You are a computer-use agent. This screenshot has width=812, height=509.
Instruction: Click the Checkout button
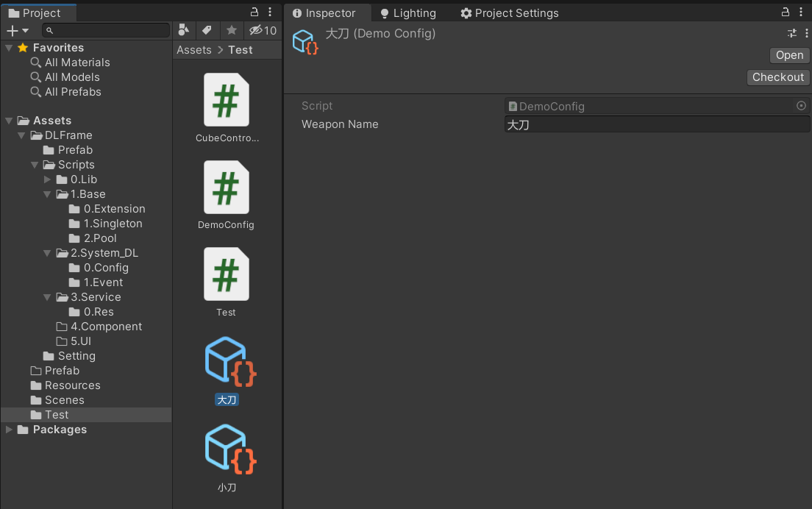click(777, 77)
